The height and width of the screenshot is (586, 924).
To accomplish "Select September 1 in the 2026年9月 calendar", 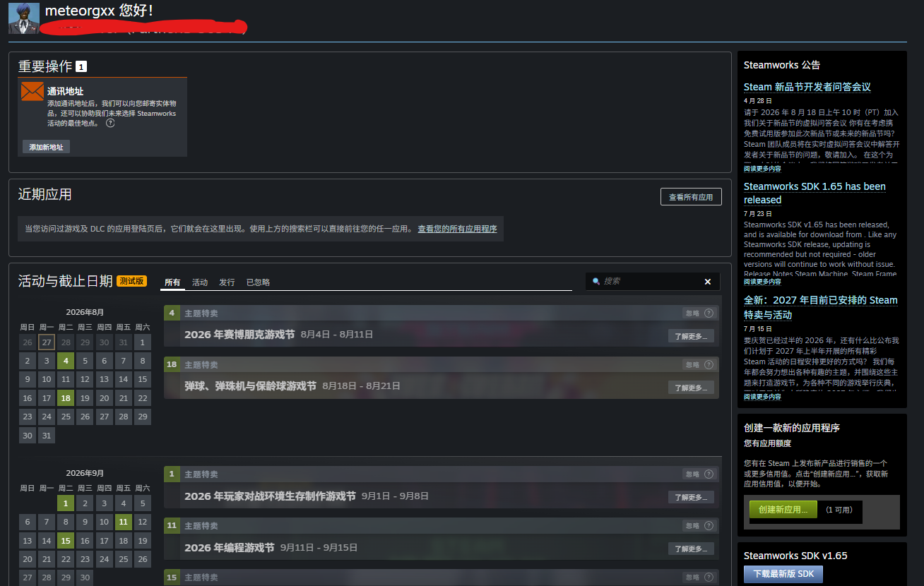I will click(66, 503).
